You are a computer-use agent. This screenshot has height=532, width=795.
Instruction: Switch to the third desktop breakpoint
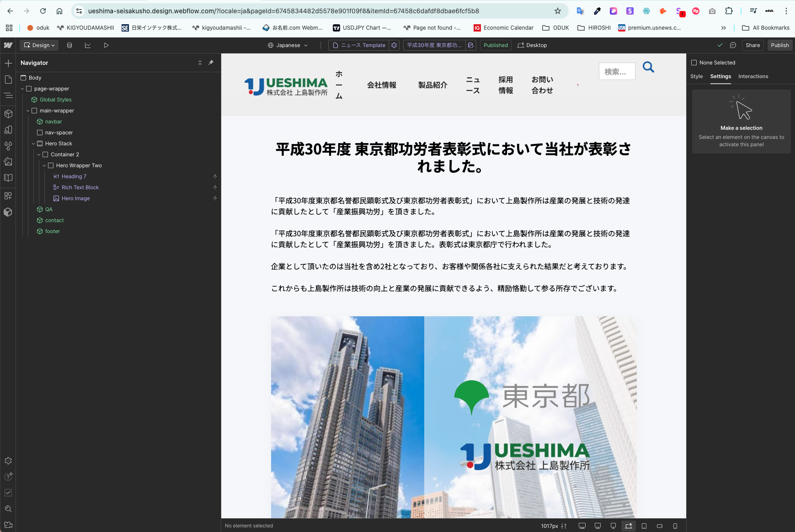[613, 526]
